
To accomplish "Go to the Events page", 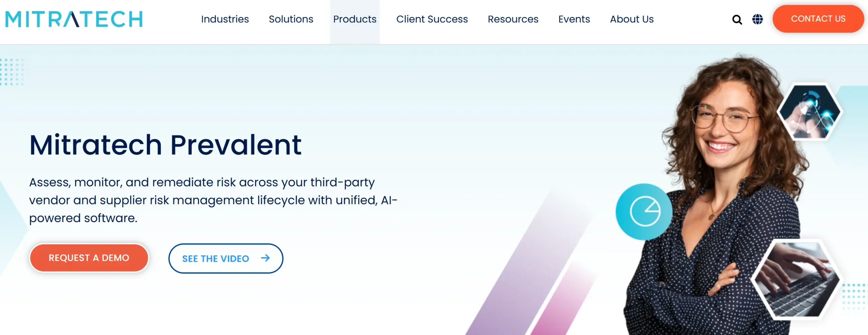I will click(574, 19).
